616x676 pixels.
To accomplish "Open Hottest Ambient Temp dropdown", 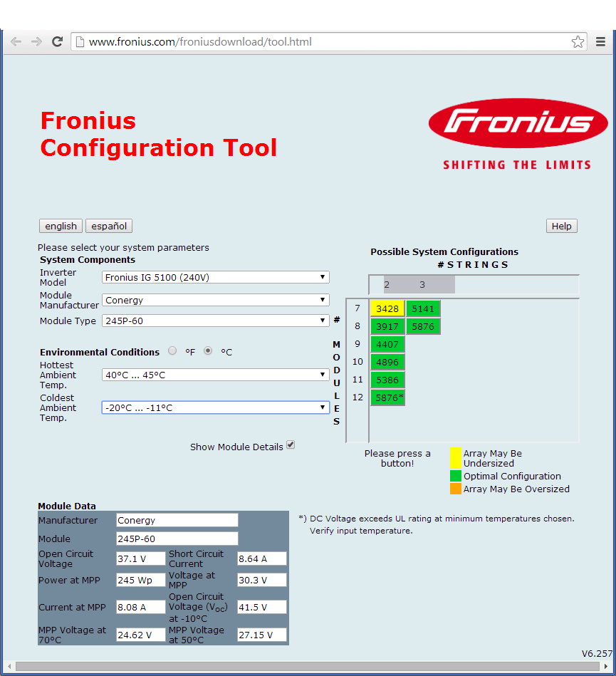I will tap(216, 375).
